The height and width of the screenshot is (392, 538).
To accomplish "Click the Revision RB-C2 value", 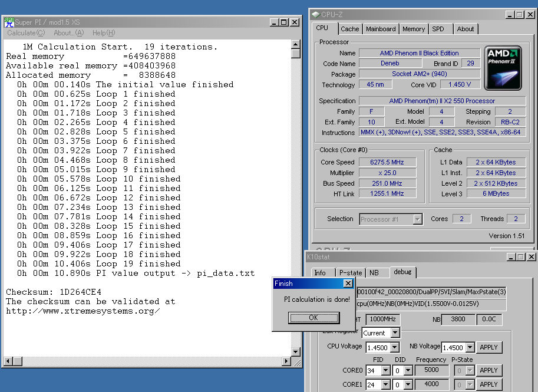I will tap(510, 122).
